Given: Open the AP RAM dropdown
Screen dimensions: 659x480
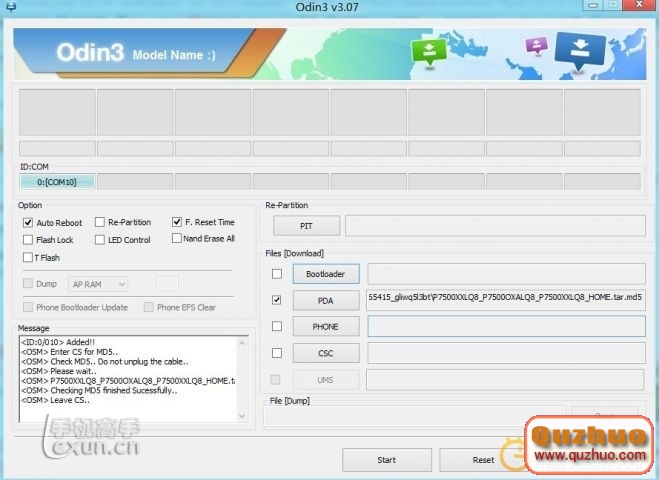Looking at the screenshot, I should click(98, 284).
